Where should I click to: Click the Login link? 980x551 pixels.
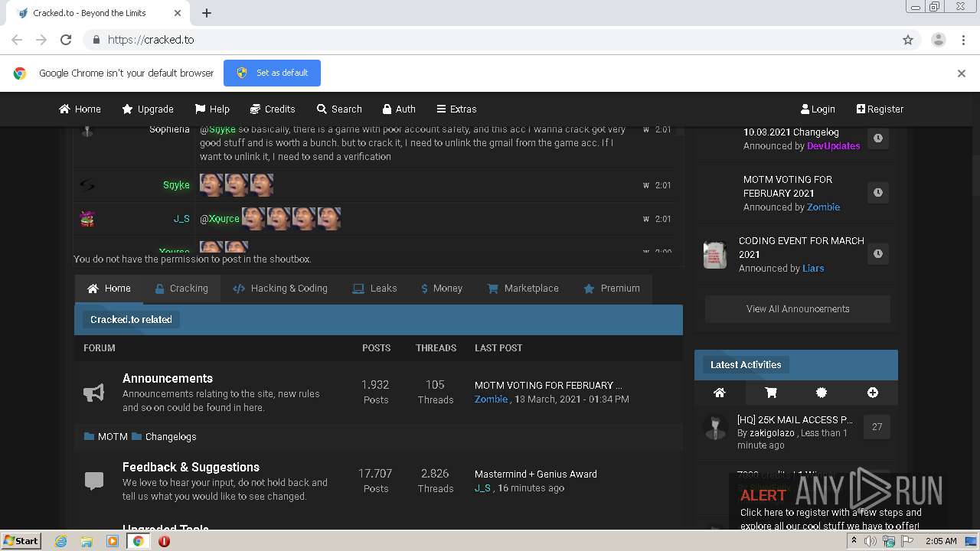[x=818, y=109]
